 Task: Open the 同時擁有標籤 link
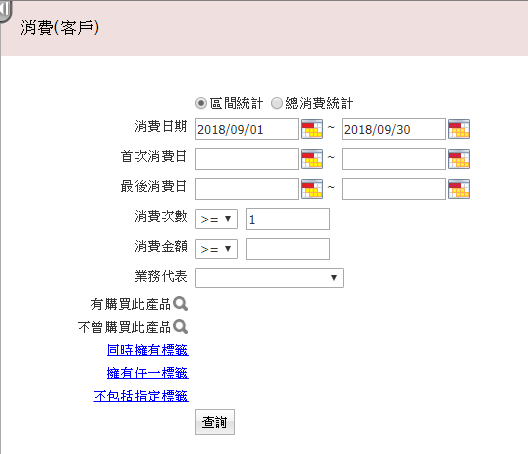[147, 350]
